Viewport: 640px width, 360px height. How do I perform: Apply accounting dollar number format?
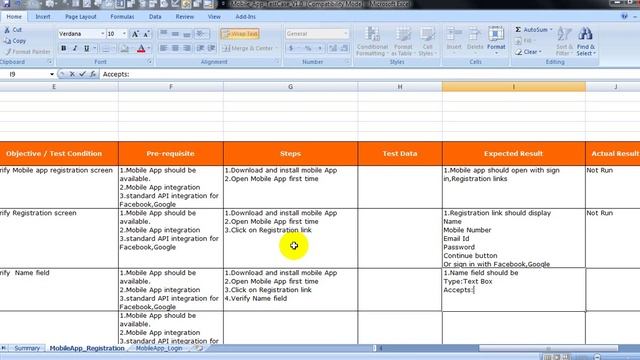(x=291, y=48)
